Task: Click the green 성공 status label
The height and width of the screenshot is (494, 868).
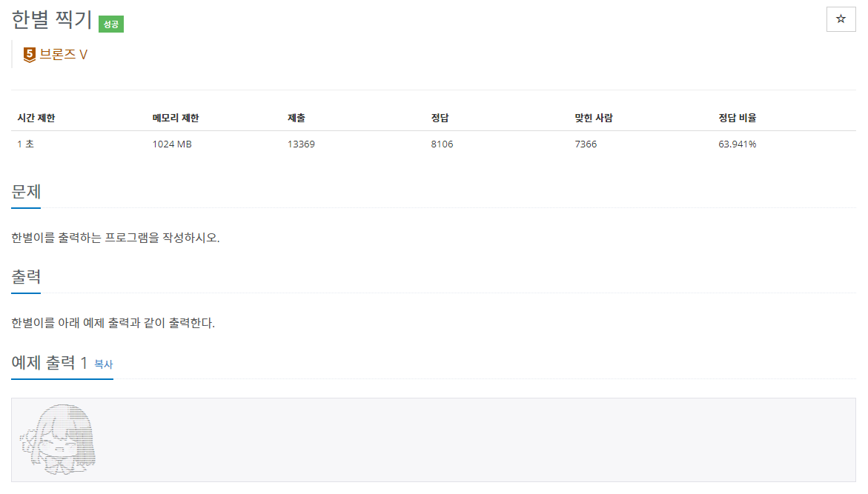Action: 111,24
